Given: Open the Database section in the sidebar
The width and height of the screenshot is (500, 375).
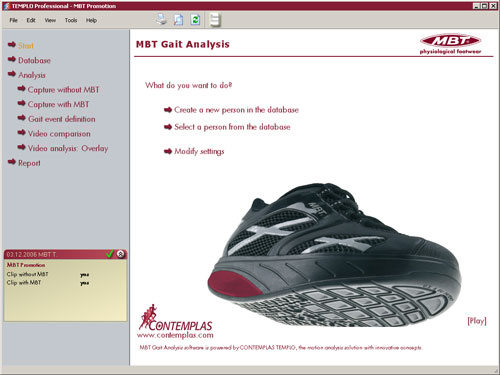Looking at the screenshot, I should [x=34, y=60].
